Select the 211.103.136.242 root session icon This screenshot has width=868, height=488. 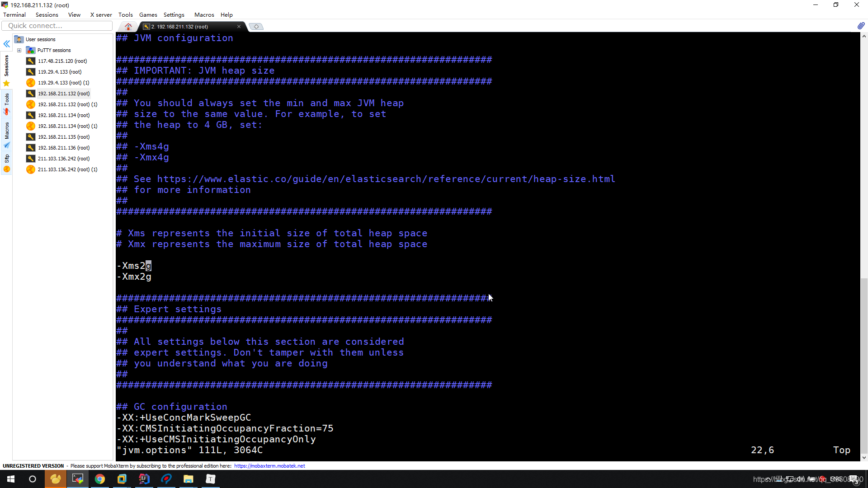click(31, 159)
